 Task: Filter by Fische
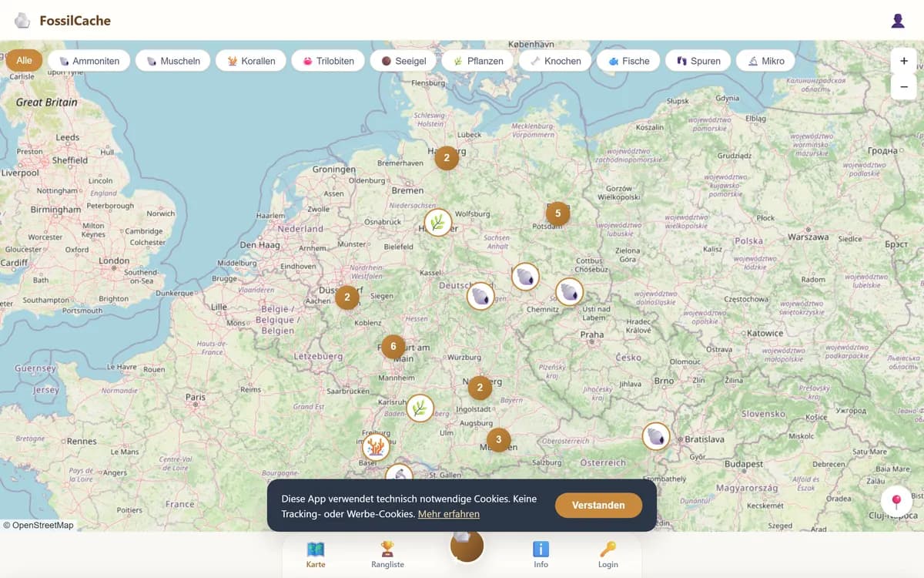(628, 61)
